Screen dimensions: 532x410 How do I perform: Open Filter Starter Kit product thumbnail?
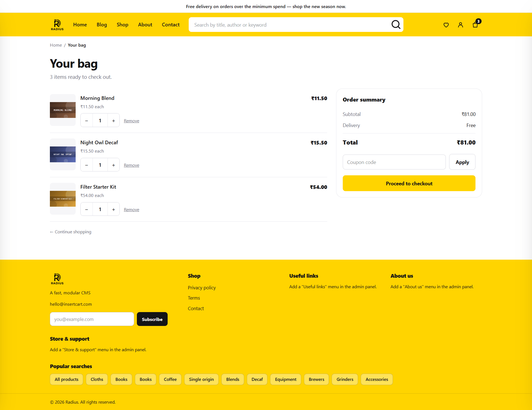[x=63, y=199]
